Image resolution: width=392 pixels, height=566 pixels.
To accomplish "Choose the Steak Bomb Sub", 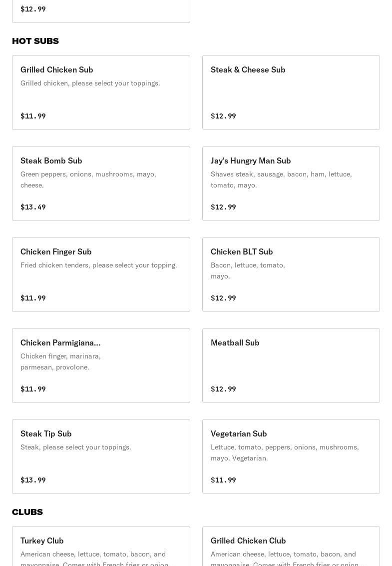I will (101, 183).
